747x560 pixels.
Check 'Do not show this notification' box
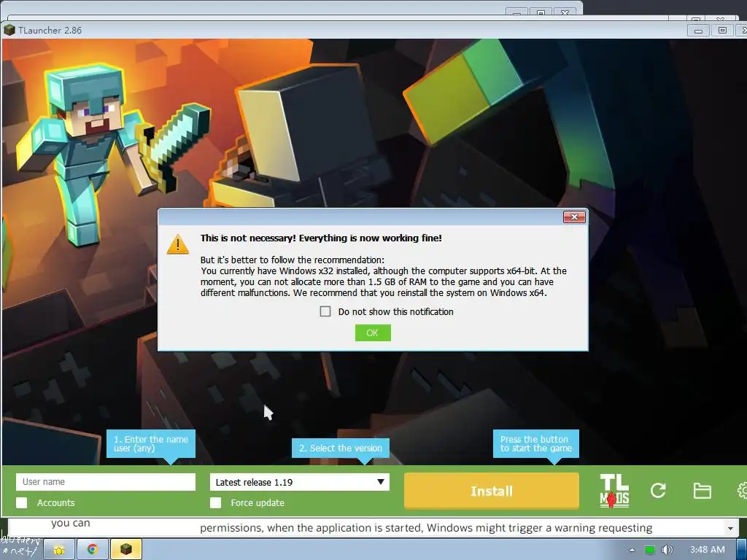click(325, 311)
